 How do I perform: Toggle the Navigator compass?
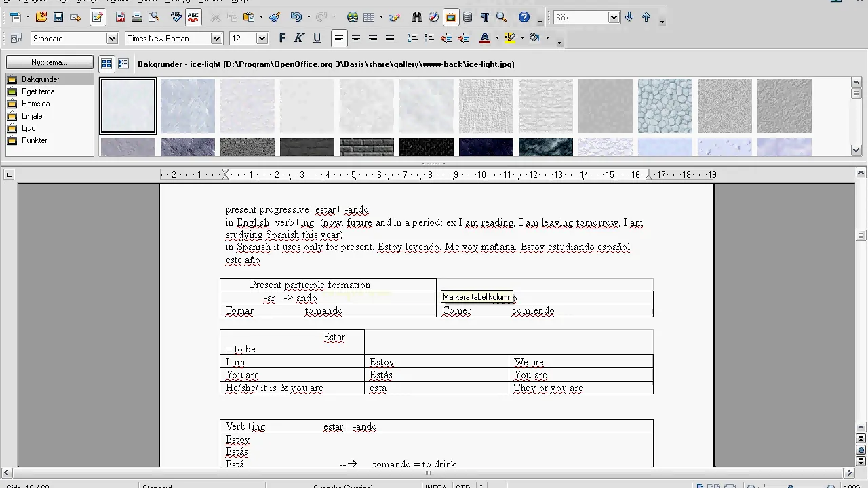[x=434, y=18]
